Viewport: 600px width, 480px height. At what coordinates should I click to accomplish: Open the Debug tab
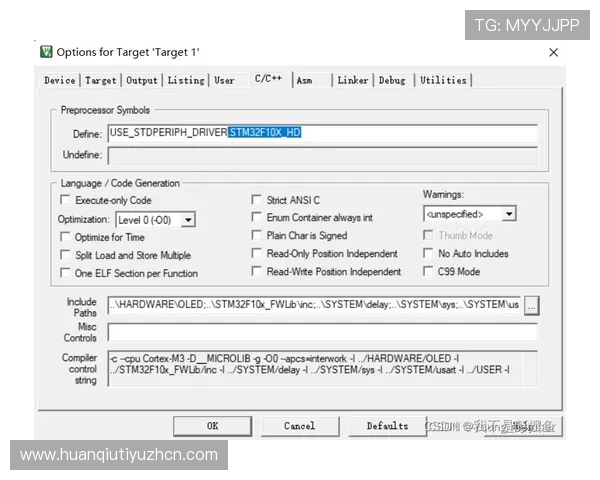[x=392, y=80]
